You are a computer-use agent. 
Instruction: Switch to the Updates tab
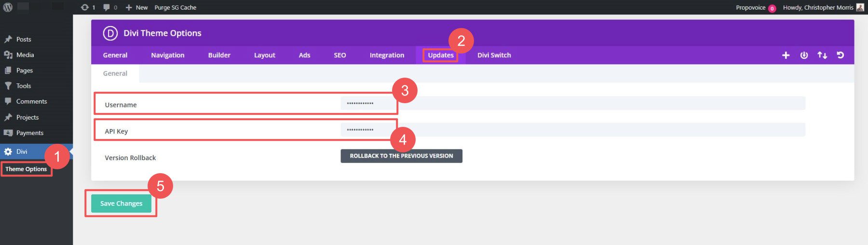(441, 55)
